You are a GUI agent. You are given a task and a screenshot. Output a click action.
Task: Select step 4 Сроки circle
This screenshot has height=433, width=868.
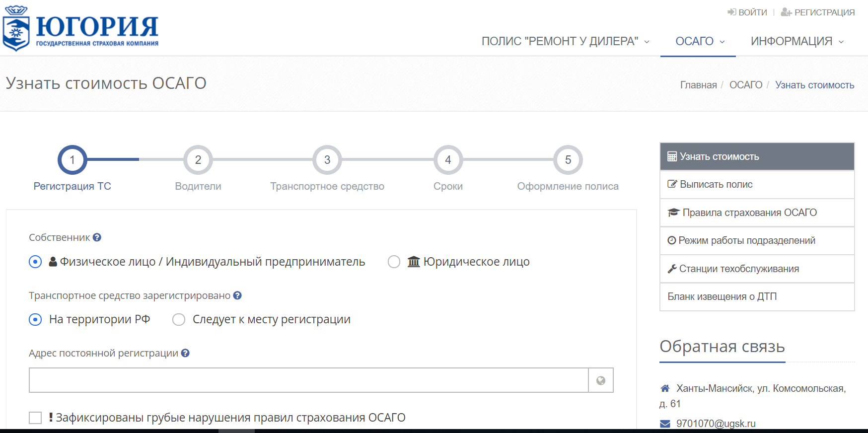click(x=448, y=160)
